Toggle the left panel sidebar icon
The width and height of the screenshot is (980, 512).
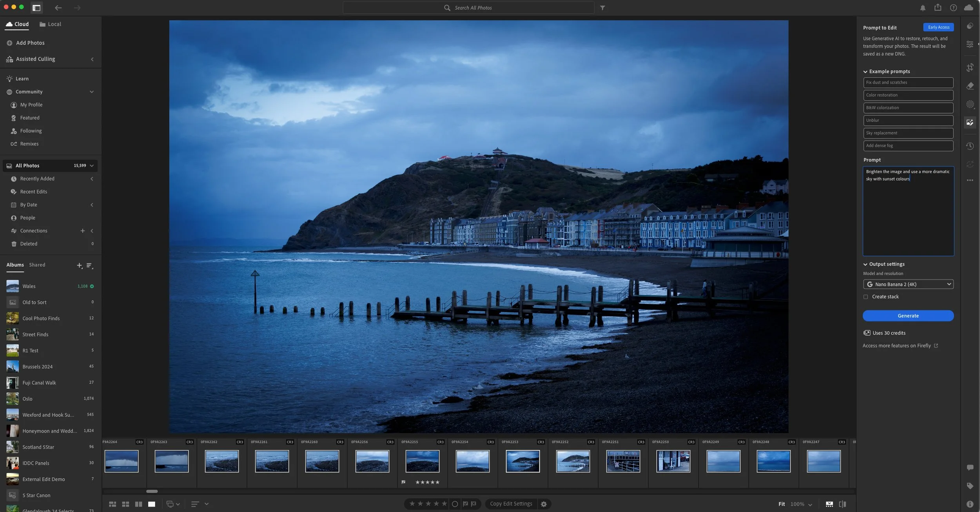tap(36, 8)
